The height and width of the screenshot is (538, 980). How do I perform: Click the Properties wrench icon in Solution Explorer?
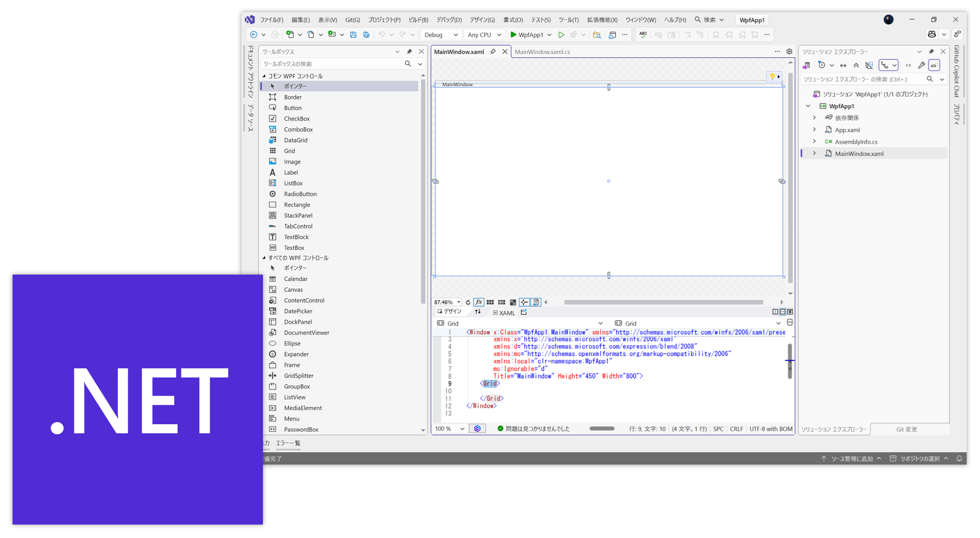pyautogui.click(x=921, y=65)
